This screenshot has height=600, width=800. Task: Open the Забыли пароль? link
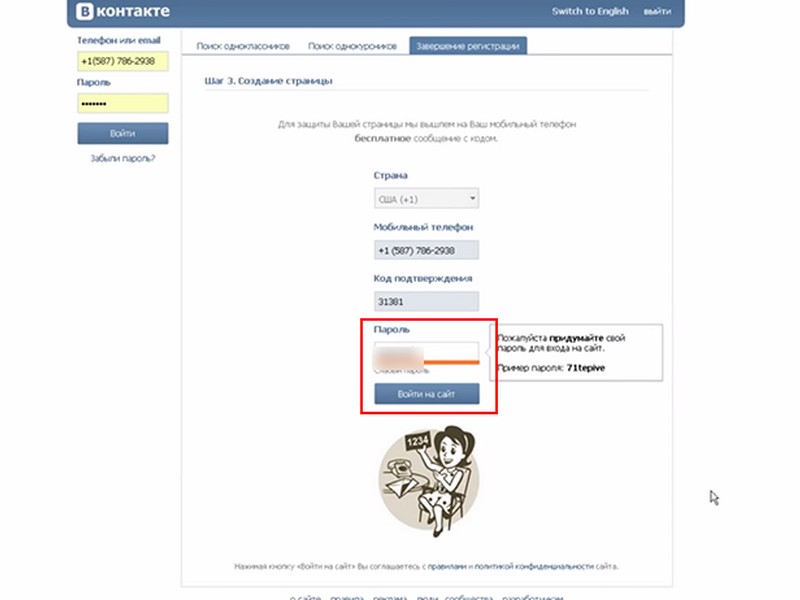point(123,158)
